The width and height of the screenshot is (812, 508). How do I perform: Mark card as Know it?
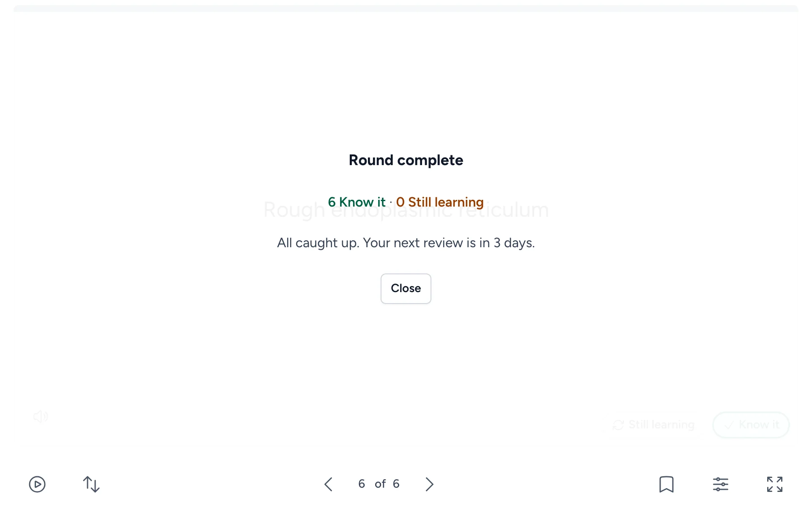pyautogui.click(x=751, y=425)
